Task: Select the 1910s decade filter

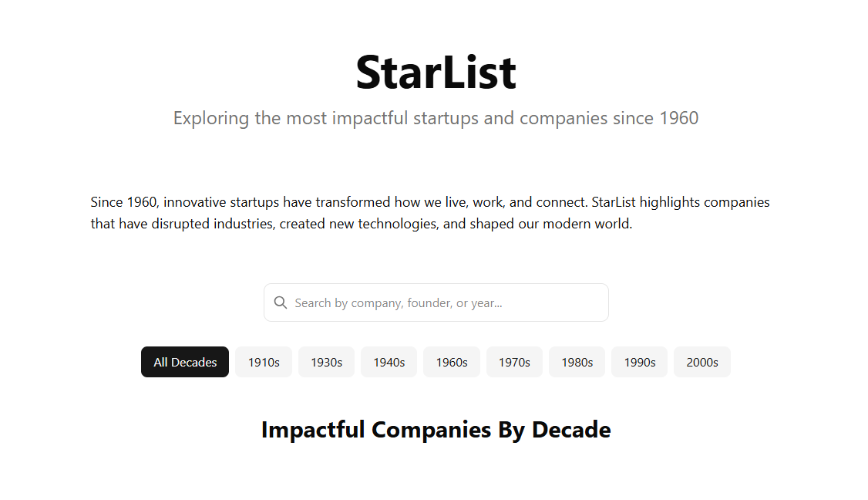Action: coord(263,362)
